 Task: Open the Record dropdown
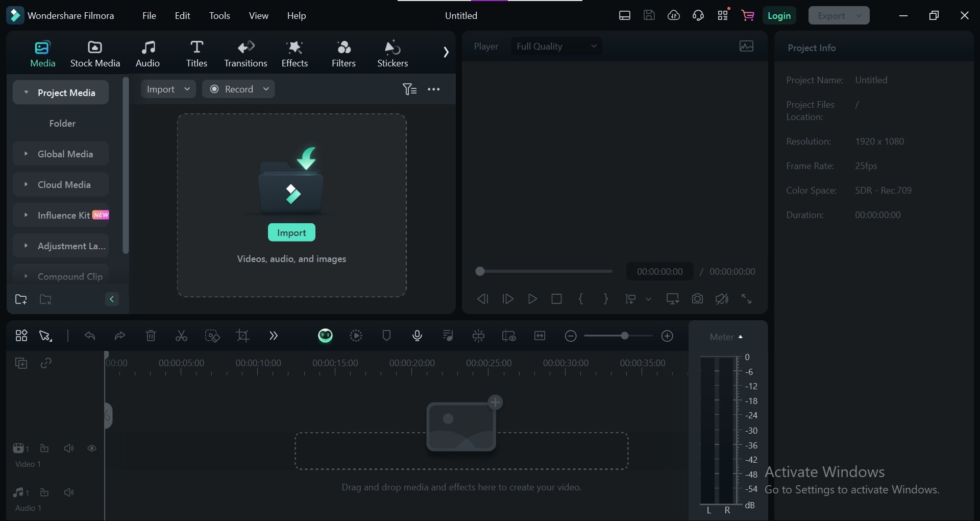(x=238, y=89)
